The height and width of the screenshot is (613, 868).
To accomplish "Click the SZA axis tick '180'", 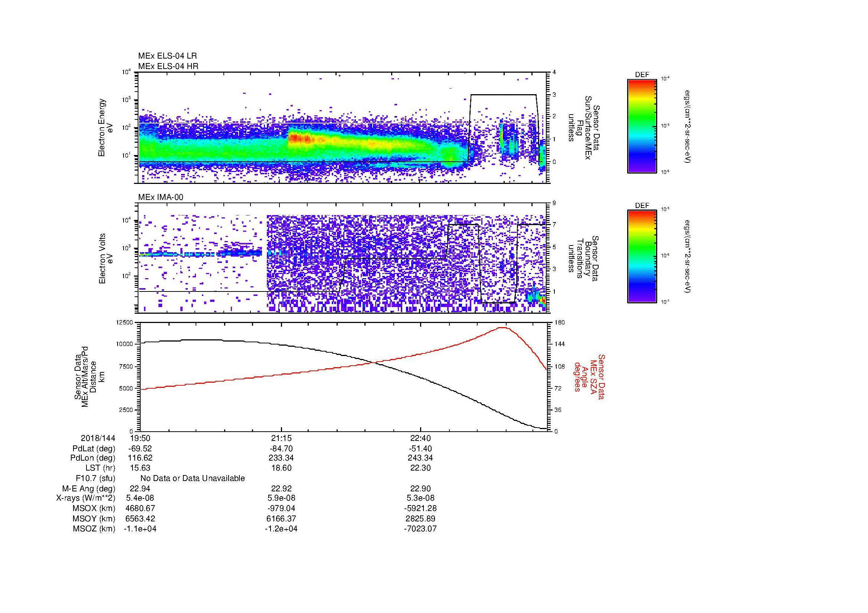I will [x=560, y=322].
